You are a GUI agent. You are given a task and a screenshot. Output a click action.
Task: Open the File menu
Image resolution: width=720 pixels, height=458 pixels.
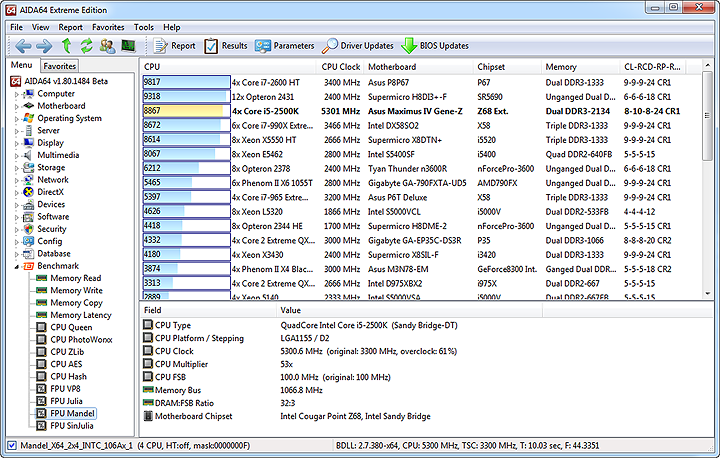pos(17,27)
